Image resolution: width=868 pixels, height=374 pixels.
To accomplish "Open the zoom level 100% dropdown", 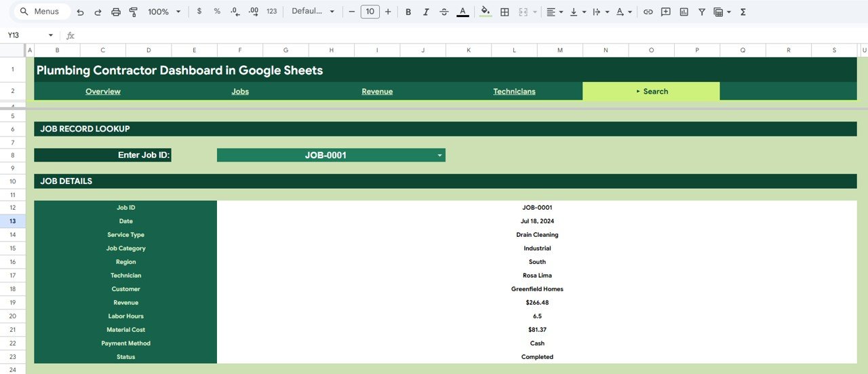I will click(165, 12).
